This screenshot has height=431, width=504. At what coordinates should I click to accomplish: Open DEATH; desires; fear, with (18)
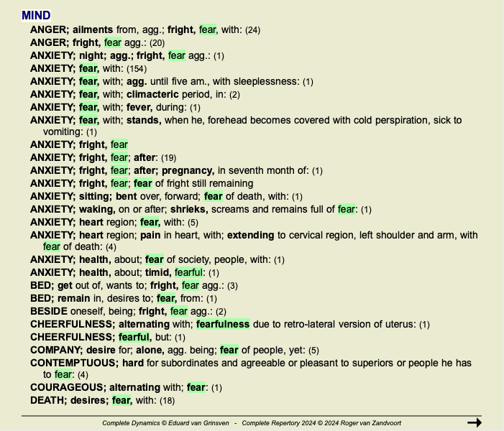[102, 400]
